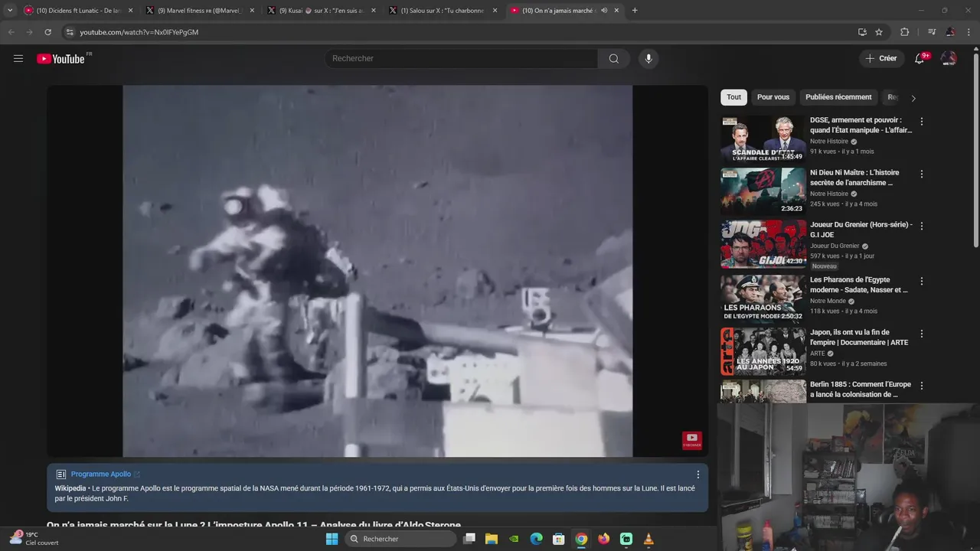Click subscribe watermark in video corner

pyautogui.click(x=691, y=440)
